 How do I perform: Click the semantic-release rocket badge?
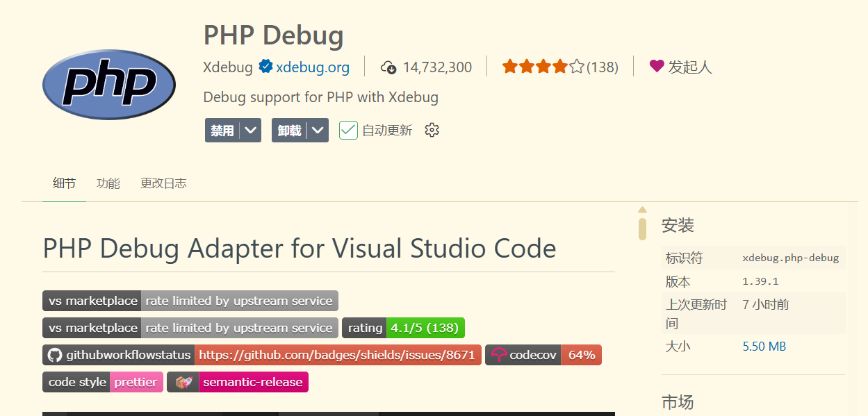(x=238, y=382)
